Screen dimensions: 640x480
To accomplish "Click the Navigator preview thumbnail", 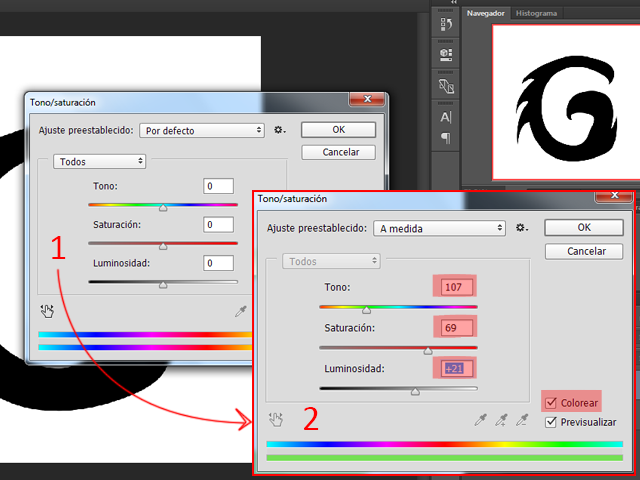I will (566, 102).
